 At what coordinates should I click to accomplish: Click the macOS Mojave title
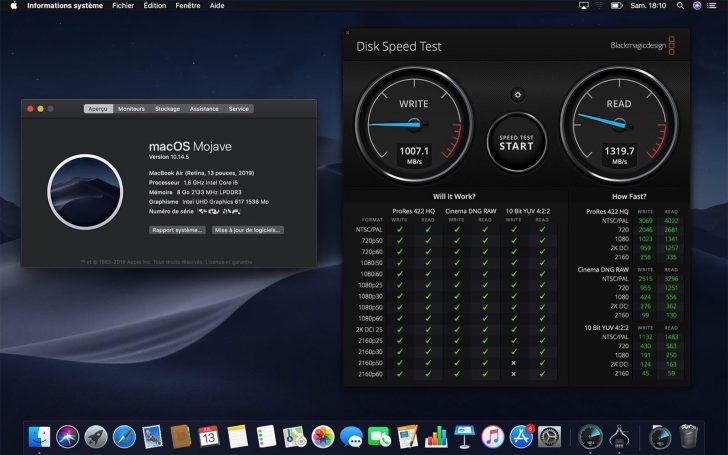(190, 147)
